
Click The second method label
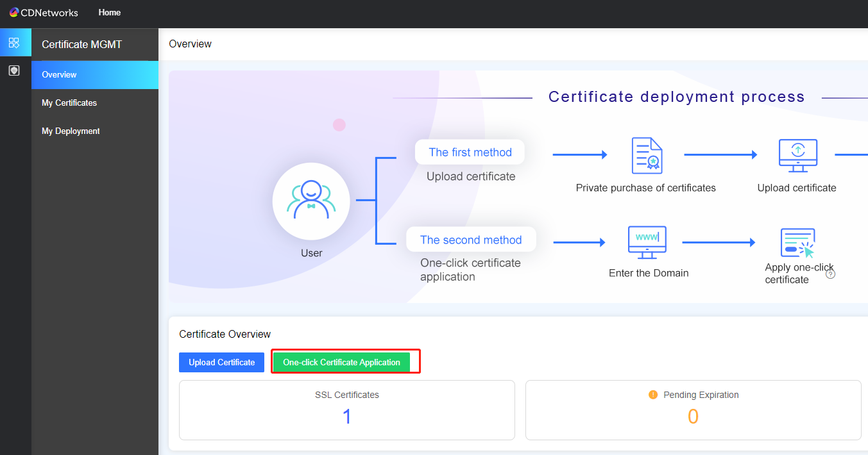click(x=471, y=240)
